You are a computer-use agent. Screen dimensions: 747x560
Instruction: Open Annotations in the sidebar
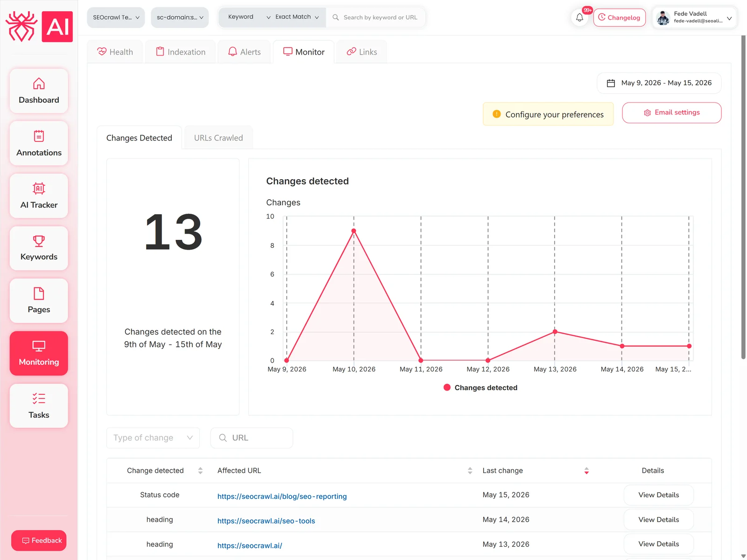coord(39,143)
